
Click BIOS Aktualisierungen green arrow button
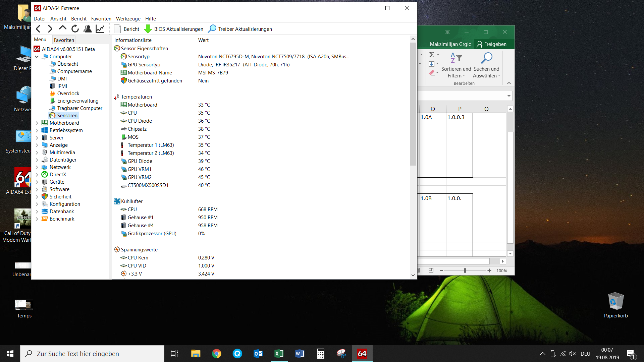pyautogui.click(x=148, y=29)
